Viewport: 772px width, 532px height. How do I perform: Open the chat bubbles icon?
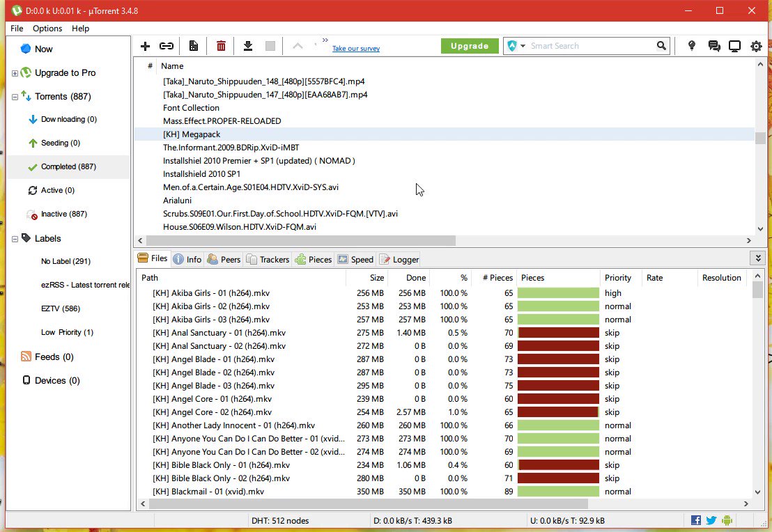pyautogui.click(x=714, y=46)
